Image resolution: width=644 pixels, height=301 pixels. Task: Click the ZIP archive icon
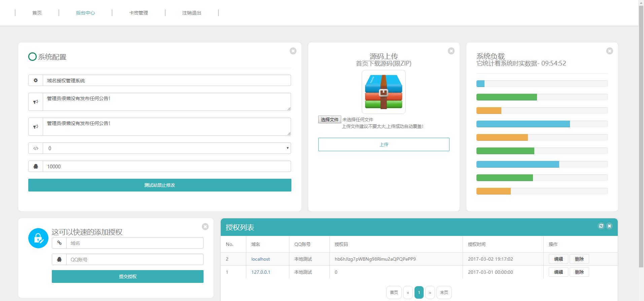click(384, 92)
